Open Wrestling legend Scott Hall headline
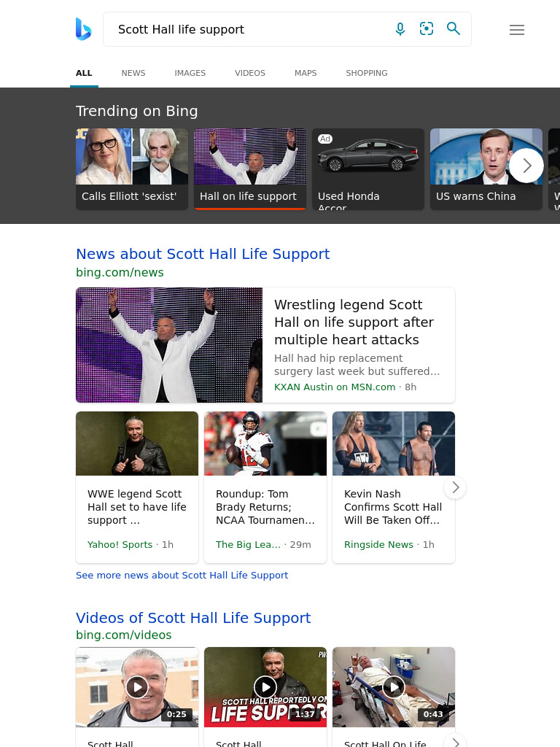This screenshot has width=560, height=747. pos(354,322)
